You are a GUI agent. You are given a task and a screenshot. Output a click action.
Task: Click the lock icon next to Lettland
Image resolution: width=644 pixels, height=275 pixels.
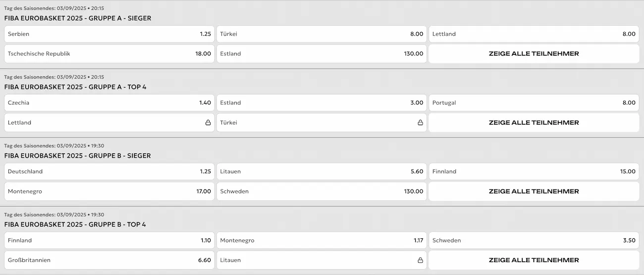(x=208, y=123)
